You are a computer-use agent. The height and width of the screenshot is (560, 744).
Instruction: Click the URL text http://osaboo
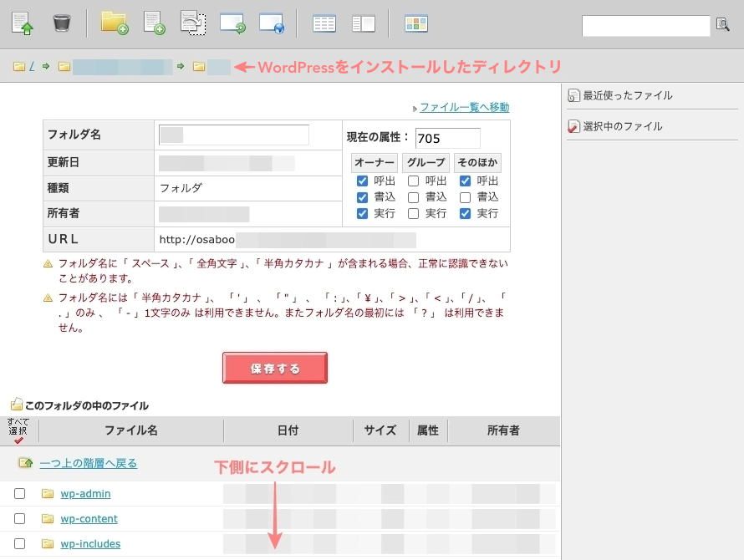pos(197,240)
